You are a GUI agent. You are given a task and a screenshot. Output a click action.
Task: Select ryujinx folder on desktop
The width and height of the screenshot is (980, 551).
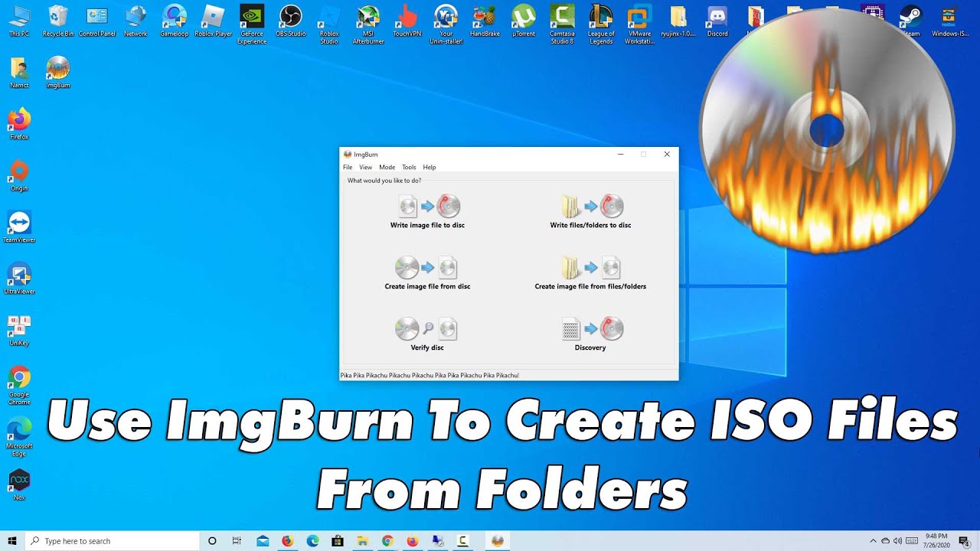[678, 21]
